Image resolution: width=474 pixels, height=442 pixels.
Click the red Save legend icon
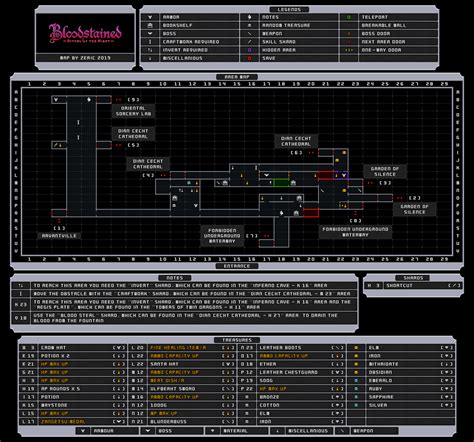pyautogui.click(x=249, y=58)
